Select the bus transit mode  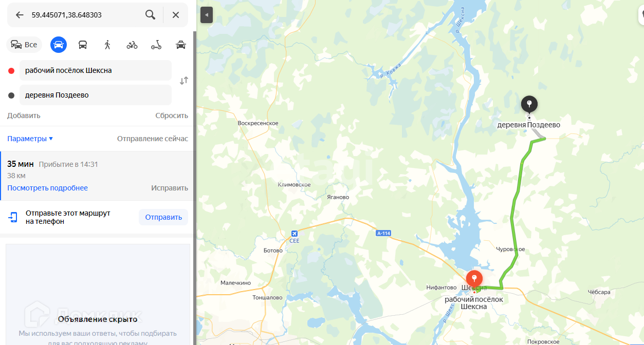click(x=83, y=45)
